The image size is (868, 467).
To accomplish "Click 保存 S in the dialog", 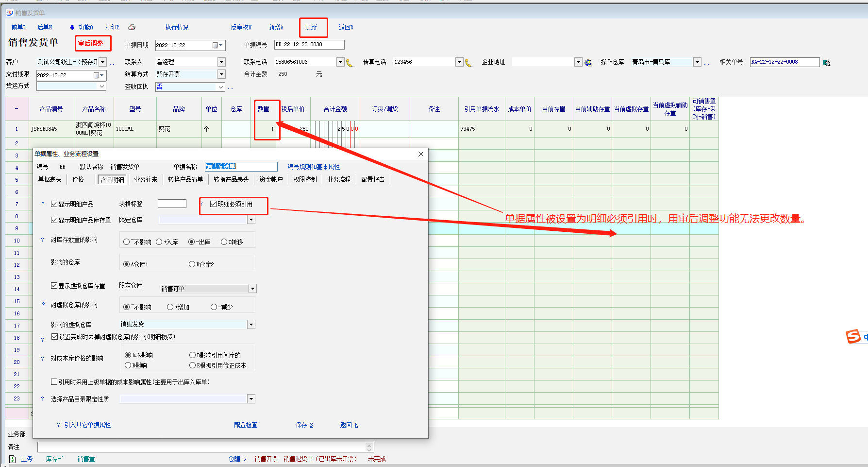I will pyautogui.click(x=304, y=425).
